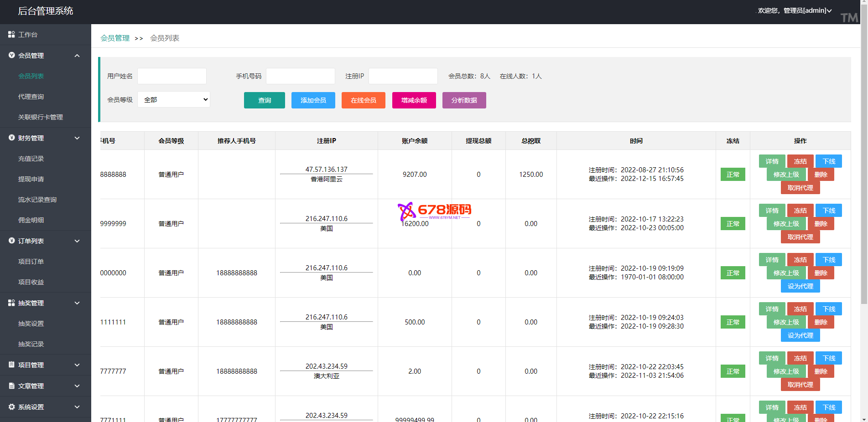This screenshot has width=868, height=422.
Task: Click the Workbench grid icon in sidebar
Action: point(11,35)
